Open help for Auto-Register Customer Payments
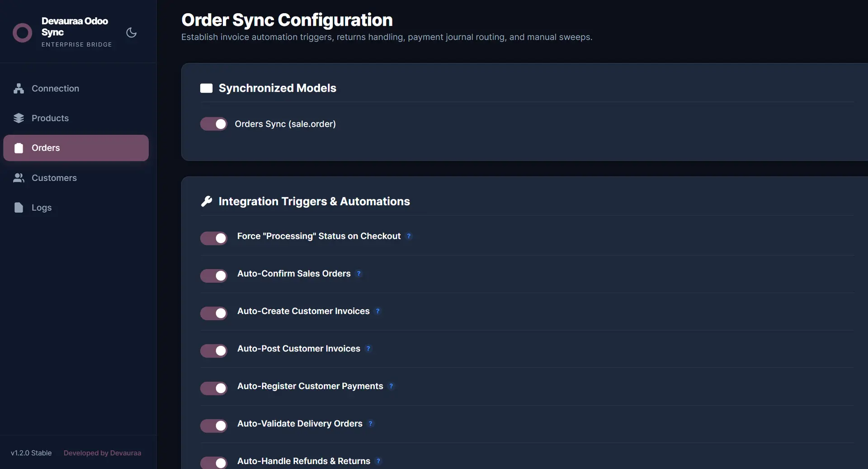868x469 pixels. point(391,386)
